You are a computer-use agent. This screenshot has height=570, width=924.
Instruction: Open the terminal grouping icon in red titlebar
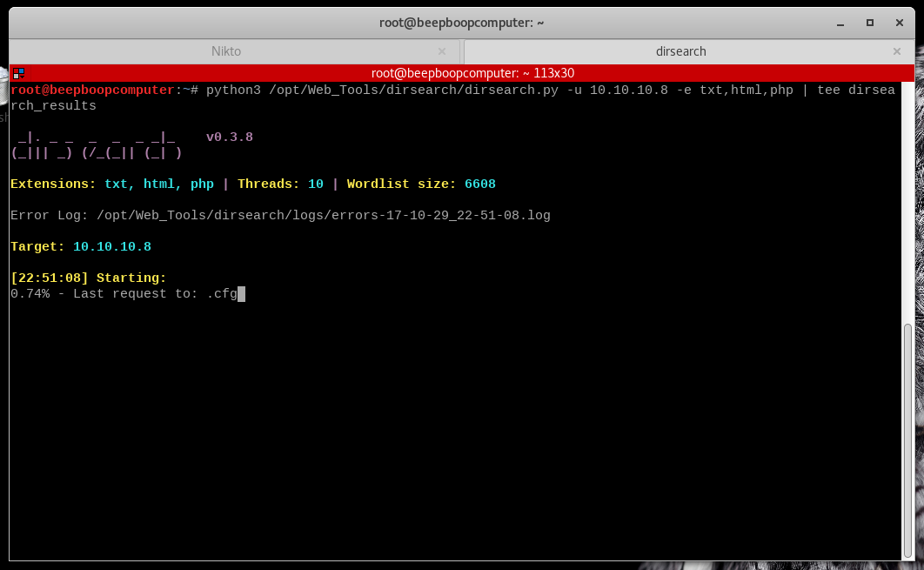[18, 73]
